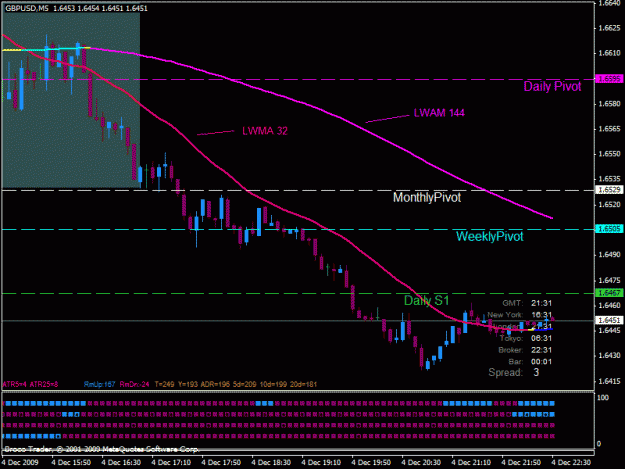Click the 'Daily S1' support label
The width and height of the screenshot is (625, 469).
click(x=426, y=300)
